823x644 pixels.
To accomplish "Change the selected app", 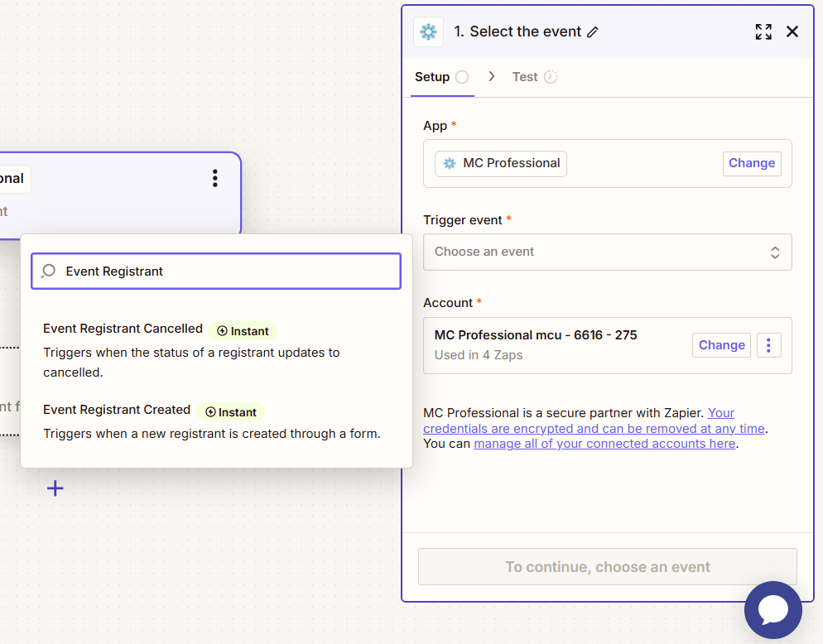I will 752,163.
